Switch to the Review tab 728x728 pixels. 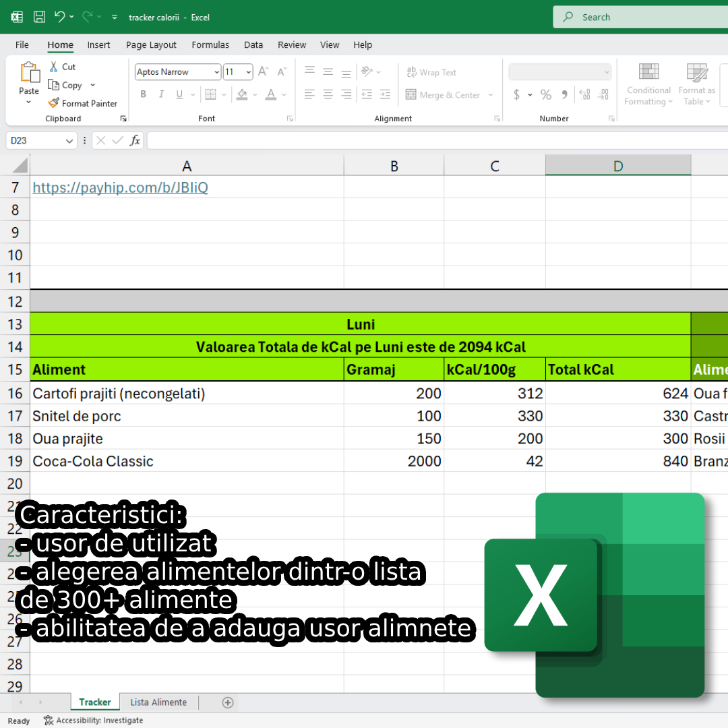point(292,45)
